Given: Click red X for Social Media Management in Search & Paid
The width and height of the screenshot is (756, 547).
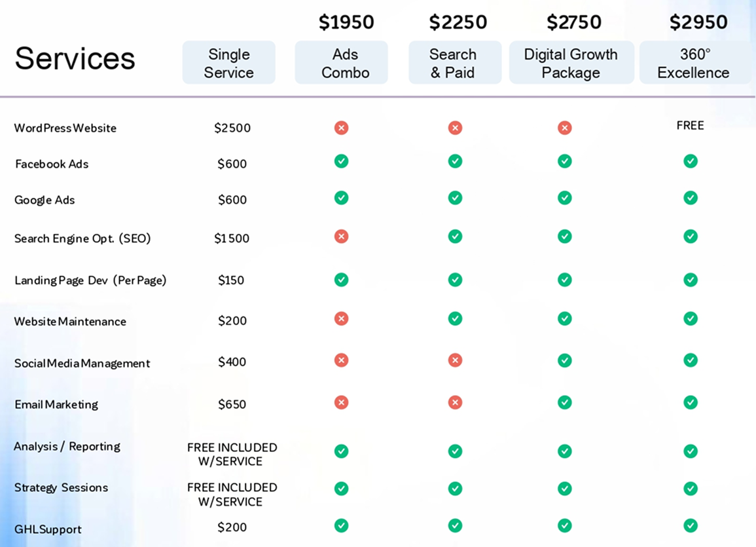Looking at the screenshot, I should [x=455, y=360].
